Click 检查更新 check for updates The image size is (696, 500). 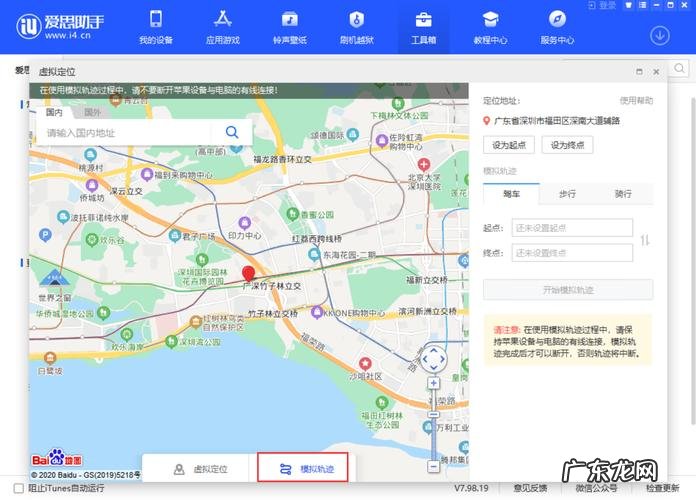662,488
